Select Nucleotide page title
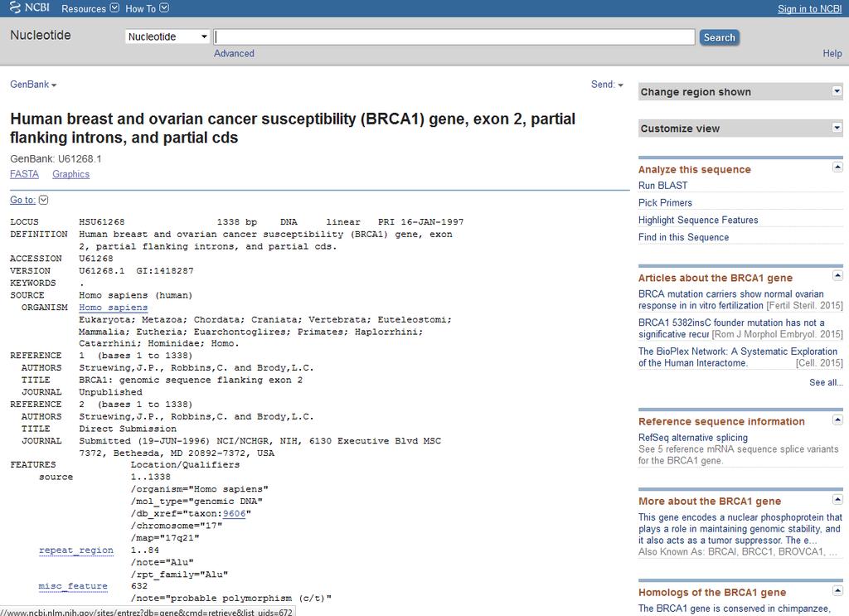This screenshot has width=849, height=616. 41,35
